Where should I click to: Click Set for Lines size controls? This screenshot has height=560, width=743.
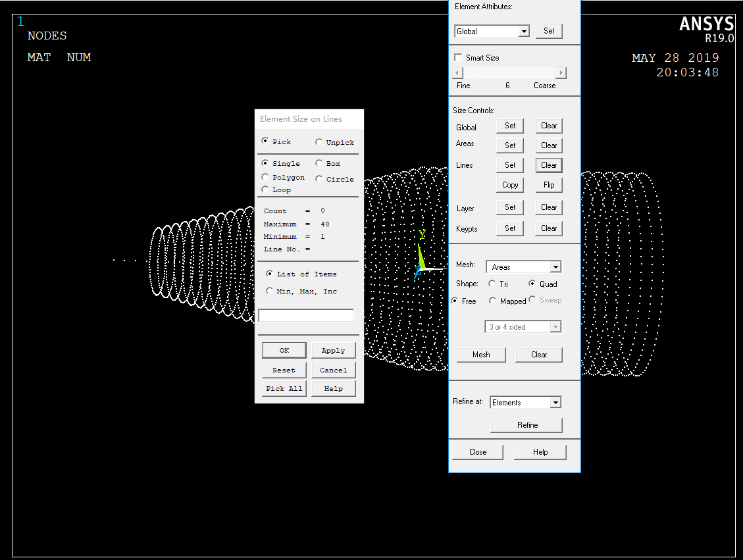pos(510,165)
